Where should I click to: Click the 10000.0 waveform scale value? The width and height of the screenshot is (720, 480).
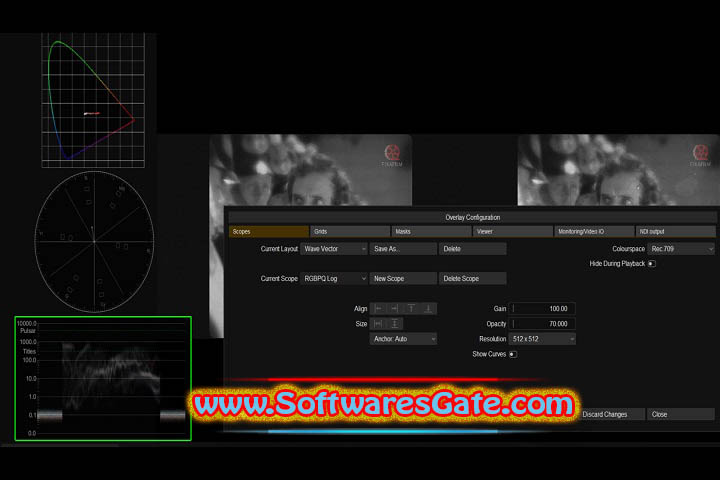pyautogui.click(x=27, y=323)
